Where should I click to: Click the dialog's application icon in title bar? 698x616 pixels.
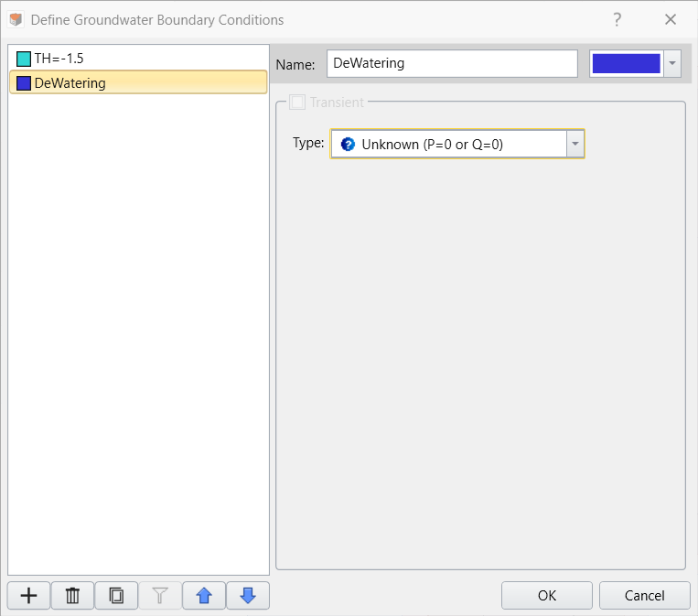pyautogui.click(x=16, y=19)
